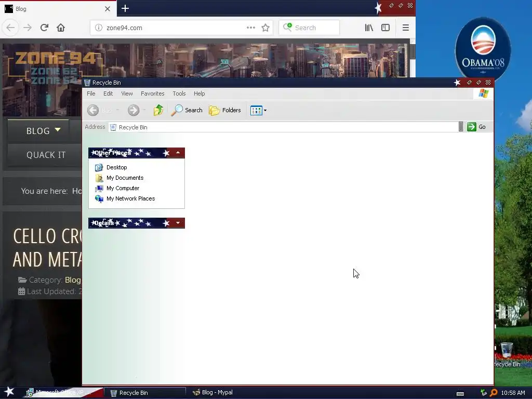The image size is (532, 399).
Task: Open the Explorer Search pane
Action: (187, 110)
